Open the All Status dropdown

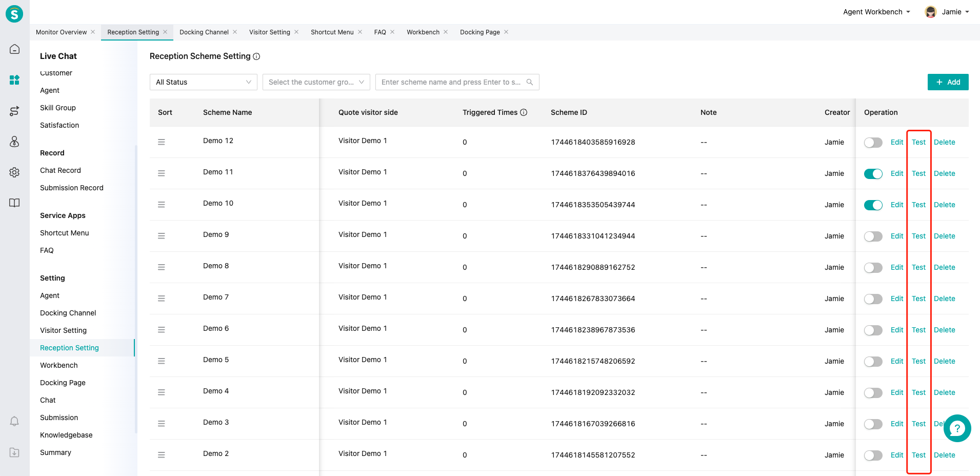point(204,82)
